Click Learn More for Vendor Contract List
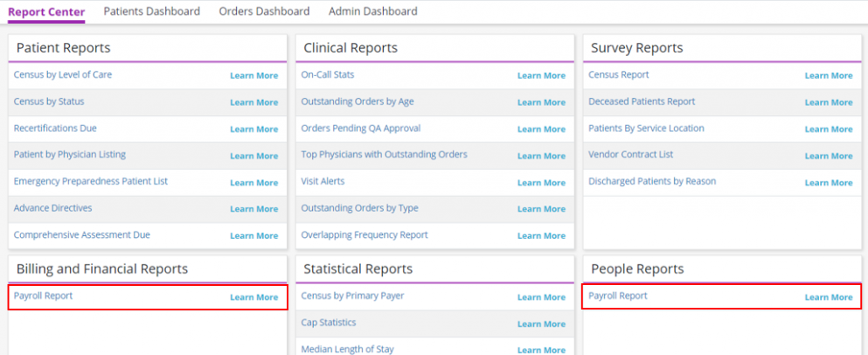 point(828,156)
